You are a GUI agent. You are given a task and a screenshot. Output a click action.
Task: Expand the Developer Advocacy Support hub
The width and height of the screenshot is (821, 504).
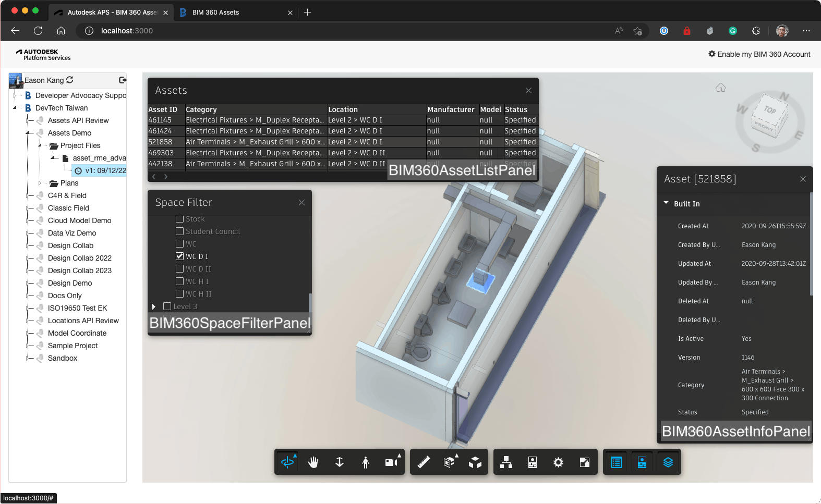point(15,95)
